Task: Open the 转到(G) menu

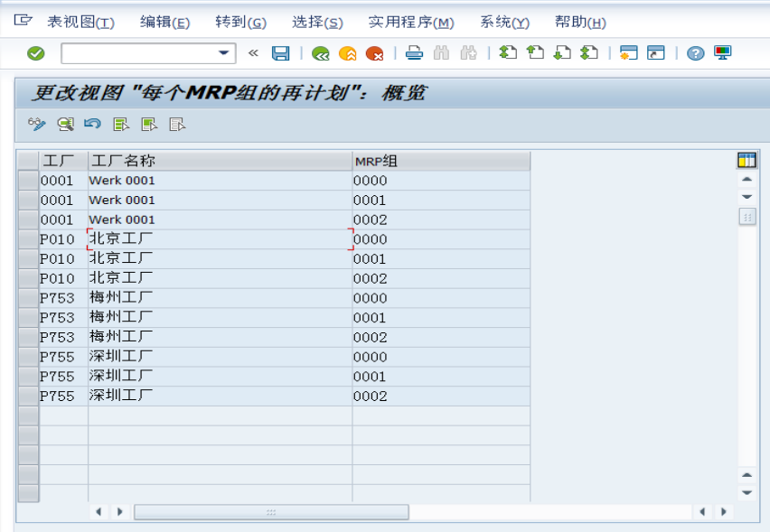Action: click(x=240, y=22)
